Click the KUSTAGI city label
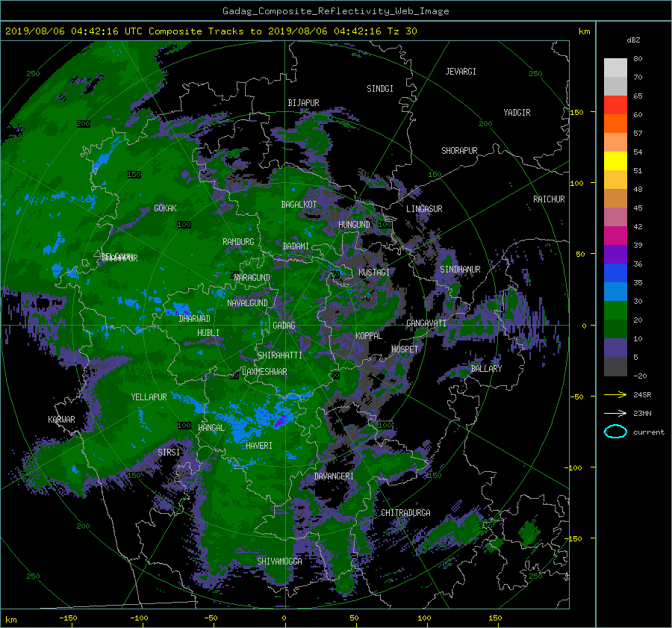672x628 pixels. pos(374,273)
